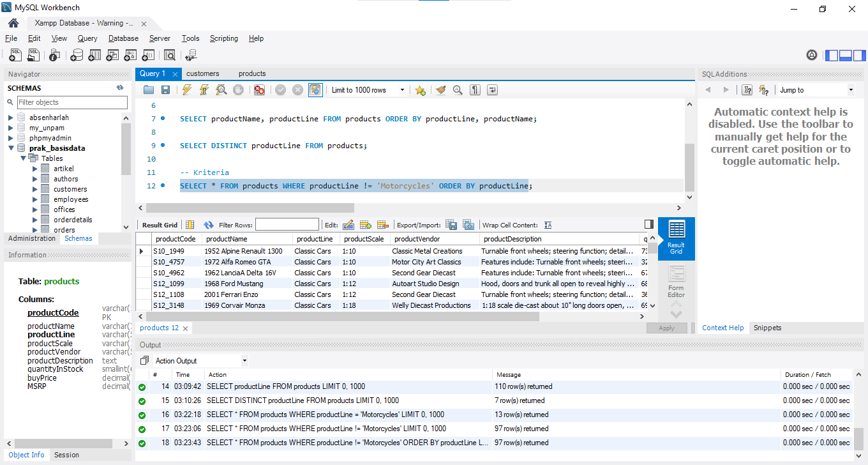Reconnect to DBMS icon

click(191, 56)
